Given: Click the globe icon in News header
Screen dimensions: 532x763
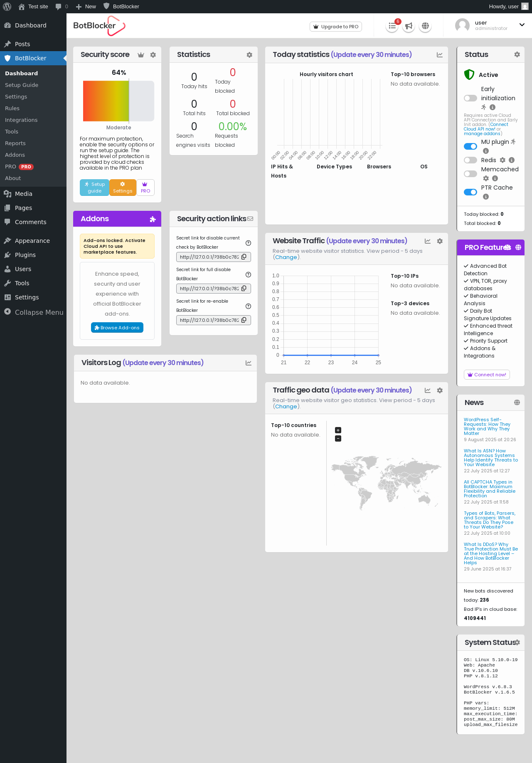Looking at the screenshot, I should [x=517, y=402].
